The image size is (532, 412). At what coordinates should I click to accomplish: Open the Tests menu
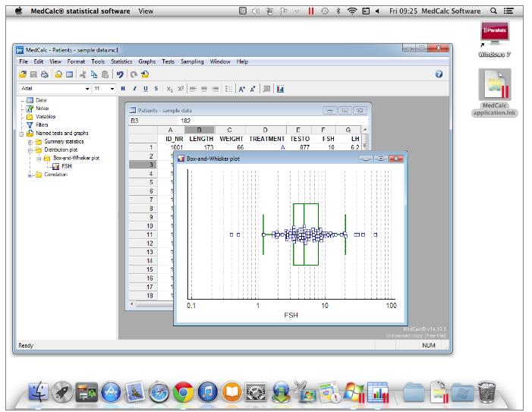[x=168, y=61]
